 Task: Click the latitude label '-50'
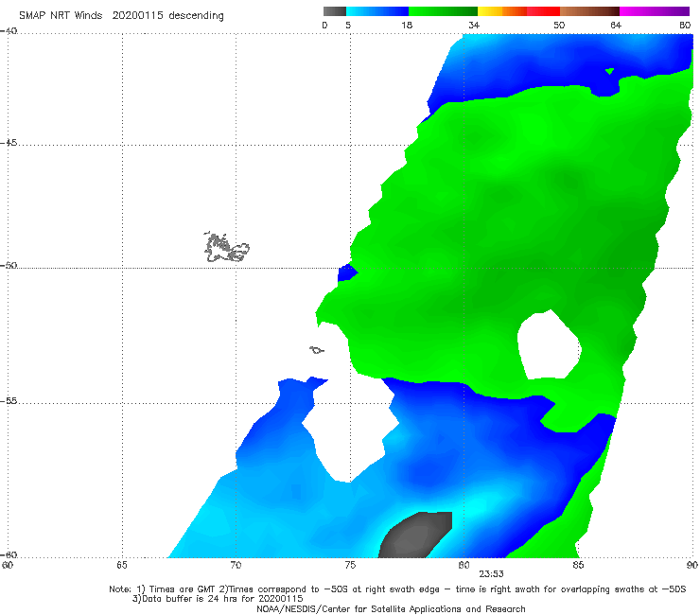[9, 265]
